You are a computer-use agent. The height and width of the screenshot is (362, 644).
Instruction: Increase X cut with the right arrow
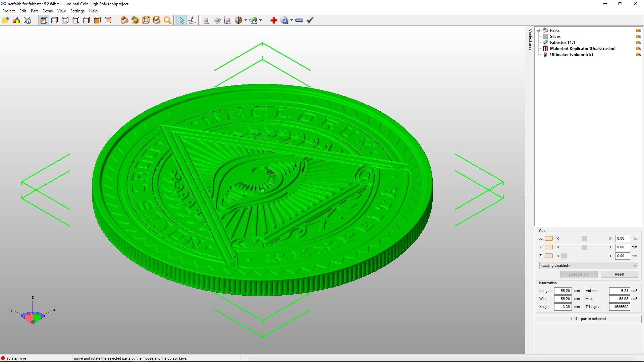pyautogui.click(x=610, y=239)
